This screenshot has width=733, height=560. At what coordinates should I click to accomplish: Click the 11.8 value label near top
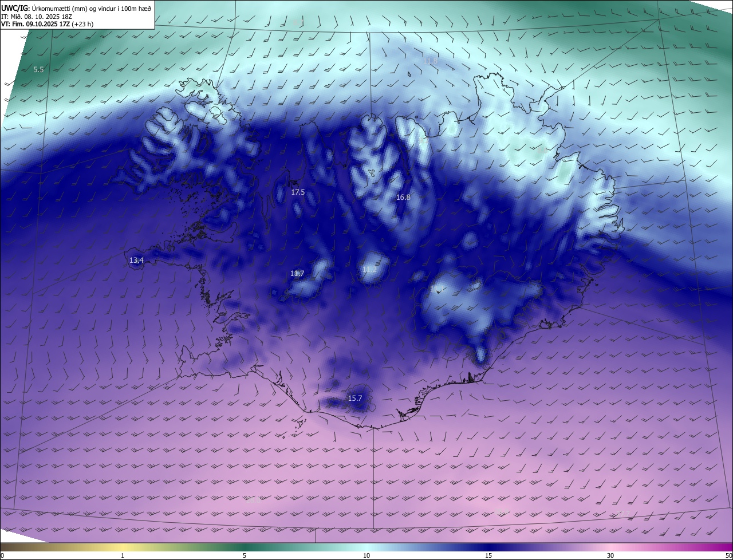(x=430, y=61)
